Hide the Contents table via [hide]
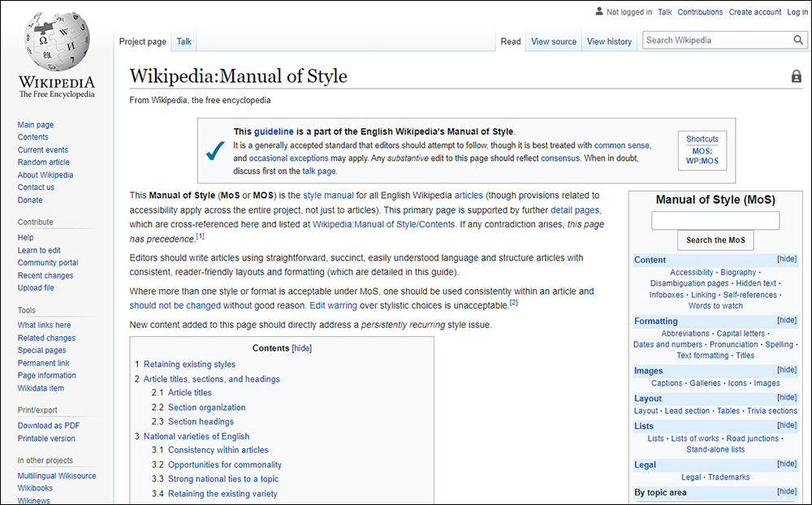Image resolution: width=812 pixels, height=505 pixels. point(302,348)
